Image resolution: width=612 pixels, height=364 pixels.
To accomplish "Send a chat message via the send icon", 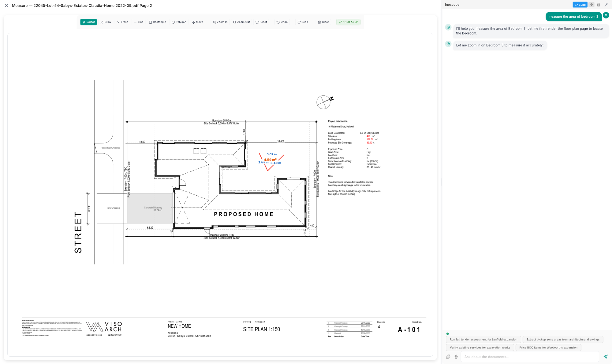I will (x=605, y=357).
